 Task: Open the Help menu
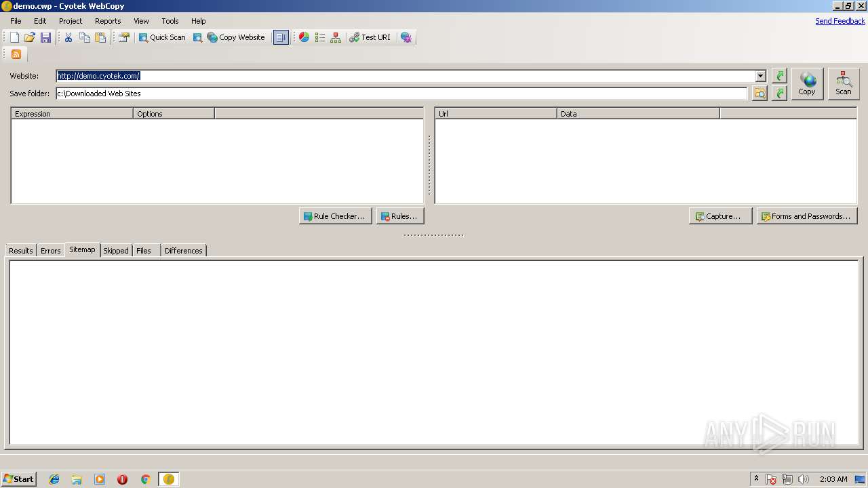198,21
